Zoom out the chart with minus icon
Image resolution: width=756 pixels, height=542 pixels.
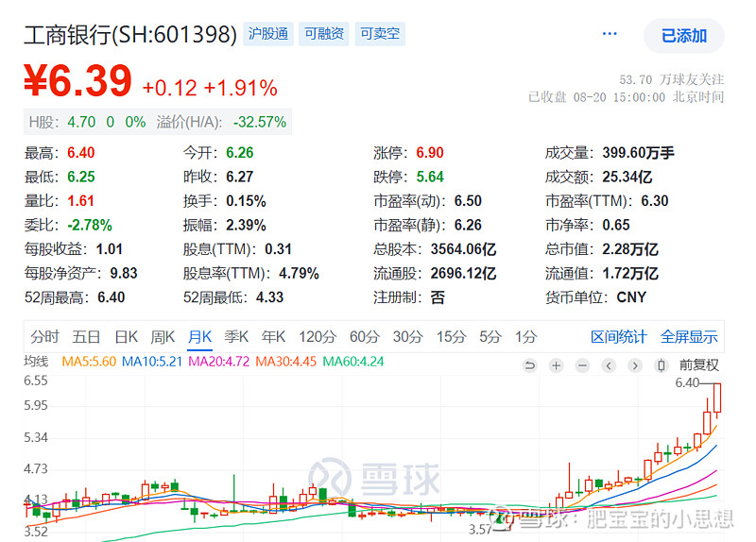coord(582,365)
